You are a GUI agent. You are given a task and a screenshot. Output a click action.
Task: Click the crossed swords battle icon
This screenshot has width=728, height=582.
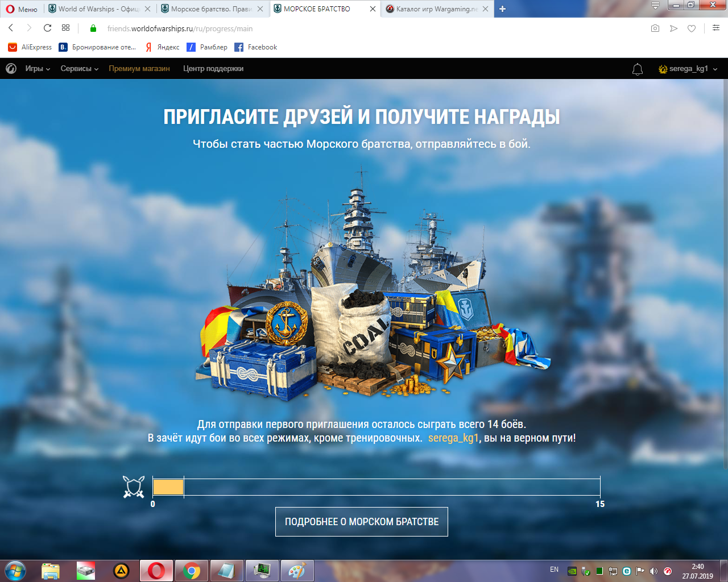(x=134, y=487)
